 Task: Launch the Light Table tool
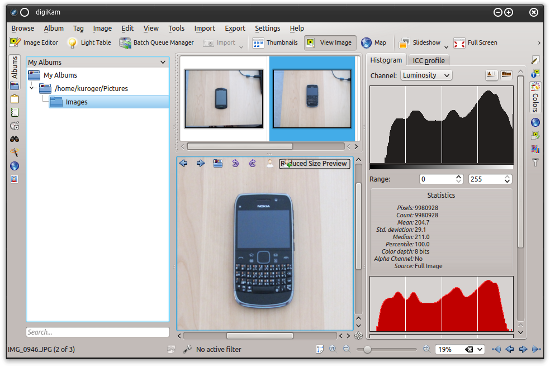[x=89, y=43]
